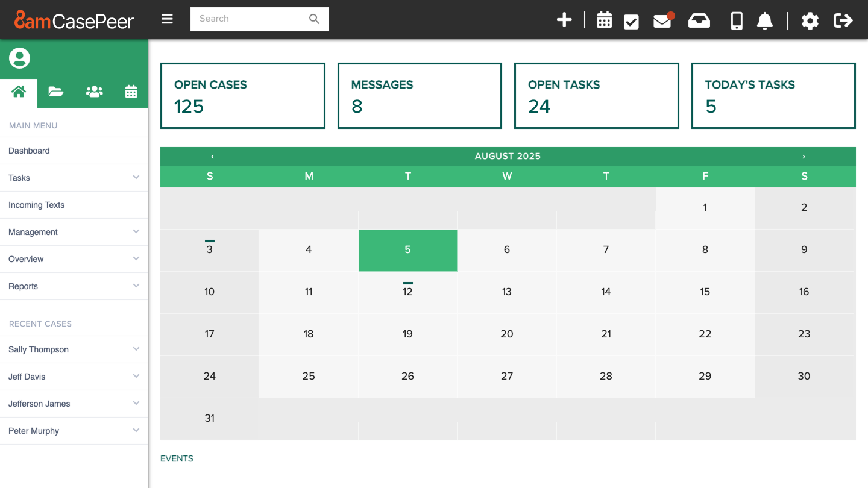Open incoming texts via the mobile phone icon
The height and width of the screenshot is (488, 868).
(x=736, y=20)
